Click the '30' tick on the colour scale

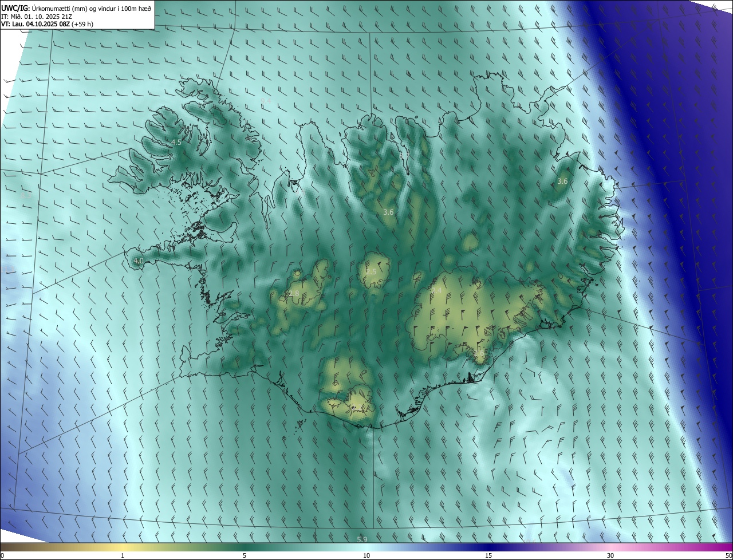coord(610,555)
